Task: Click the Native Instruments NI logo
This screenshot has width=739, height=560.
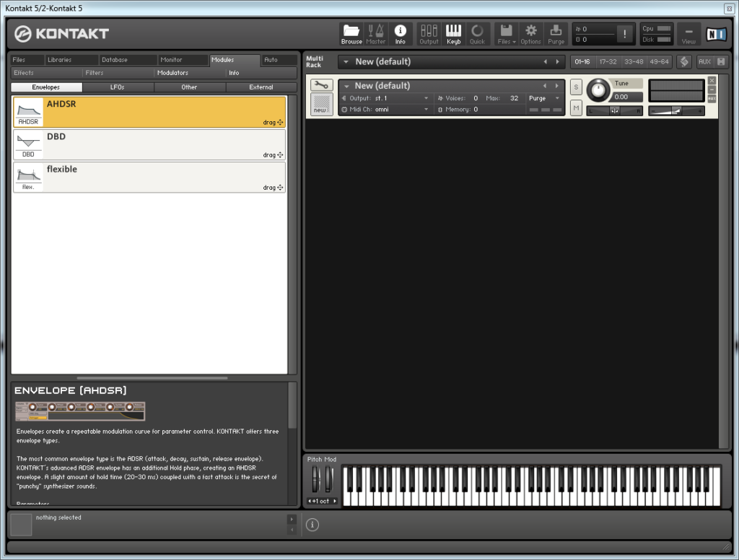Action: point(715,34)
